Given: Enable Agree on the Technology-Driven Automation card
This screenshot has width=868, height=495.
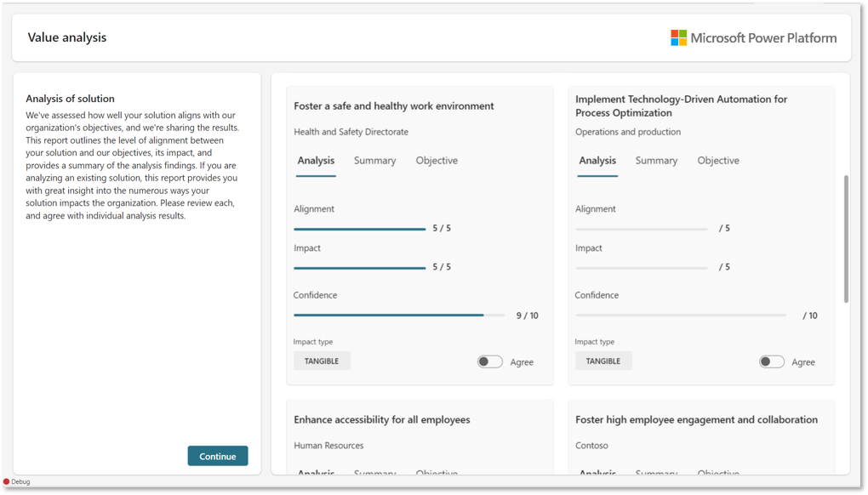Looking at the screenshot, I should click(x=772, y=361).
